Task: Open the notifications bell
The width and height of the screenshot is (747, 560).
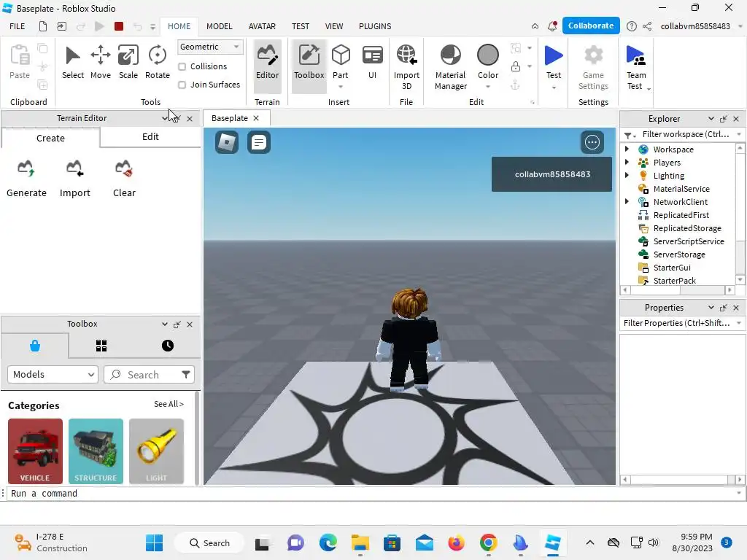Action: tap(552, 26)
